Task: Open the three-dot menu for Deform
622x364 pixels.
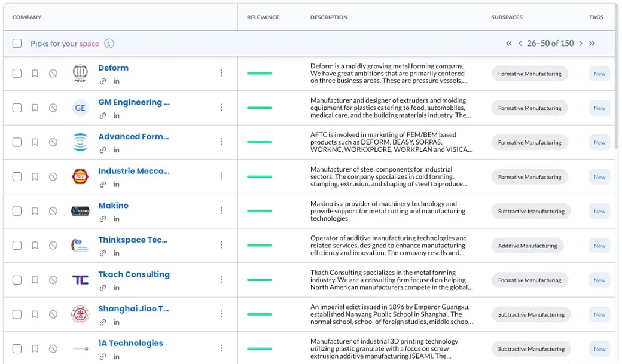Action: coord(221,73)
